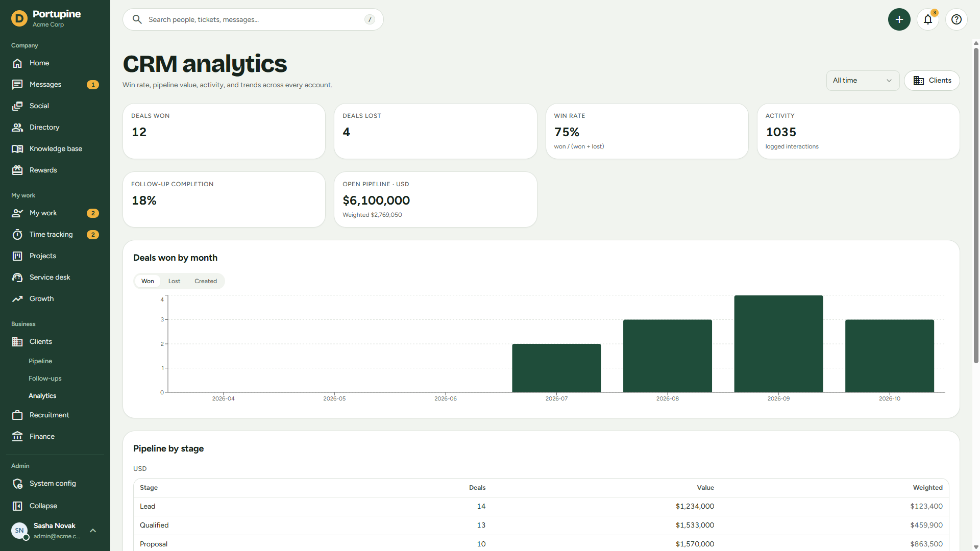Collapse the Clients sidebar section

[55, 341]
